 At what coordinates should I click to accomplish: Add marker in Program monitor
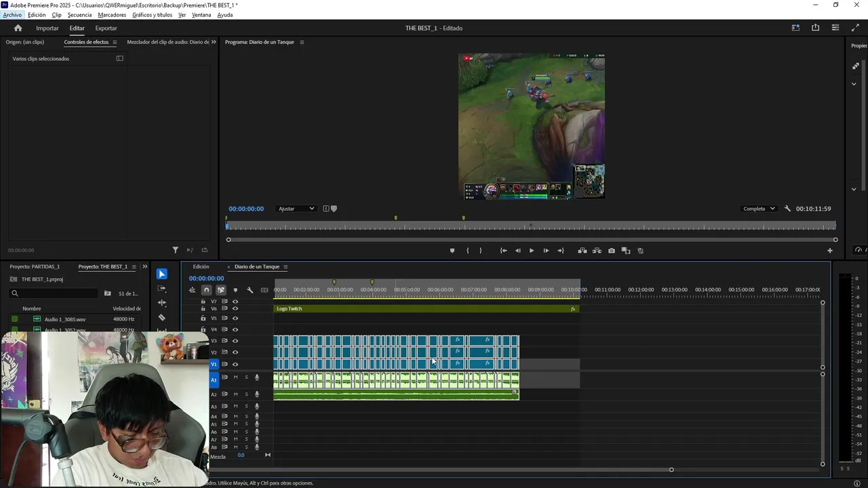pos(452,251)
